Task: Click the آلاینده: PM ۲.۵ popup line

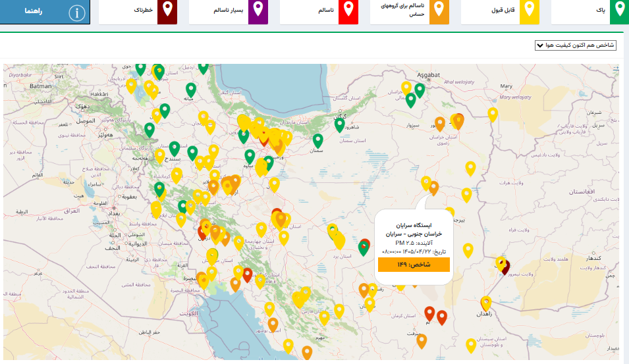Action: click(x=414, y=242)
